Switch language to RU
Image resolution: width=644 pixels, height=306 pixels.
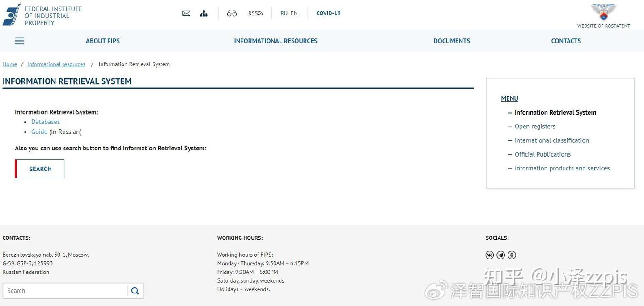click(x=284, y=13)
